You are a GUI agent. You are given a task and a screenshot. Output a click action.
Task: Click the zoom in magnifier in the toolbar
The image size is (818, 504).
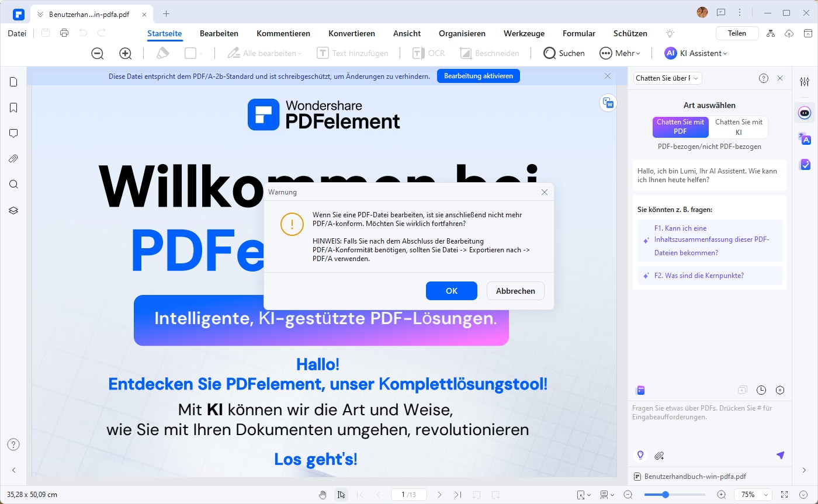click(x=126, y=53)
